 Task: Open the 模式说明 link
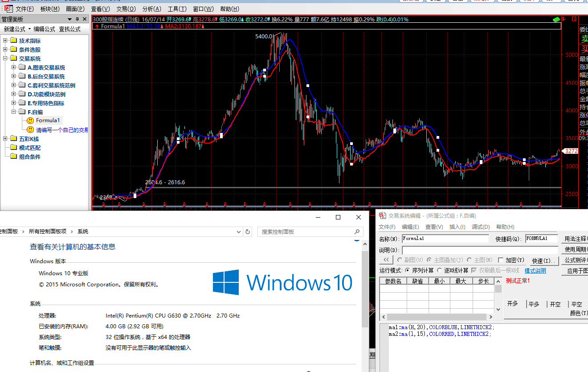point(535,271)
